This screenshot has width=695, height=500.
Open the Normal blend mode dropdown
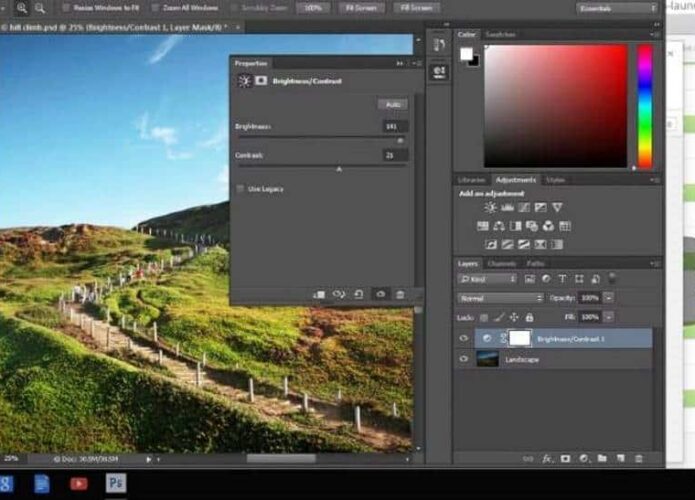coord(500,298)
